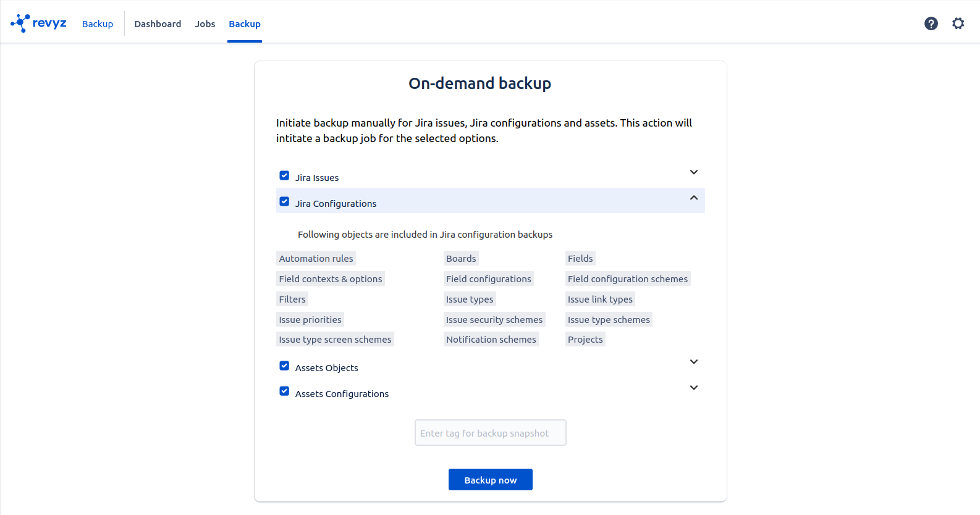Select the active Backup tab
The height and width of the screenshot is (515, 980).
pos(245,24)
